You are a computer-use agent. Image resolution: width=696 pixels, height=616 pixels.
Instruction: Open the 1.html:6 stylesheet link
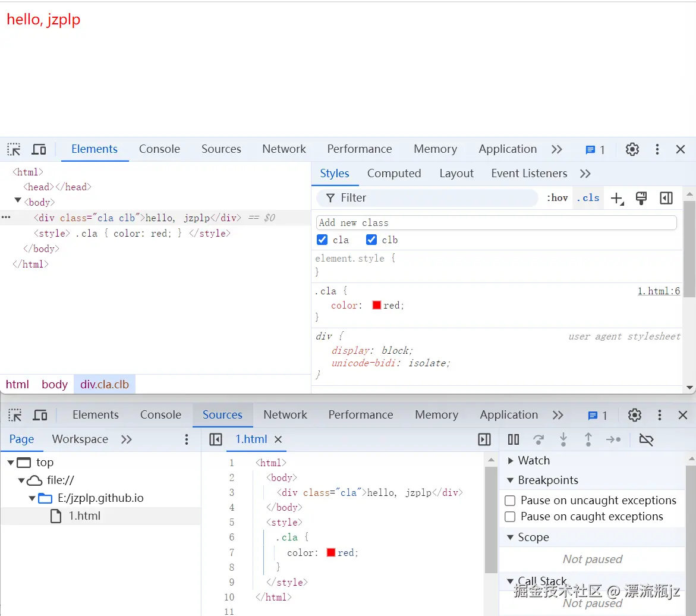coord(659,291)
